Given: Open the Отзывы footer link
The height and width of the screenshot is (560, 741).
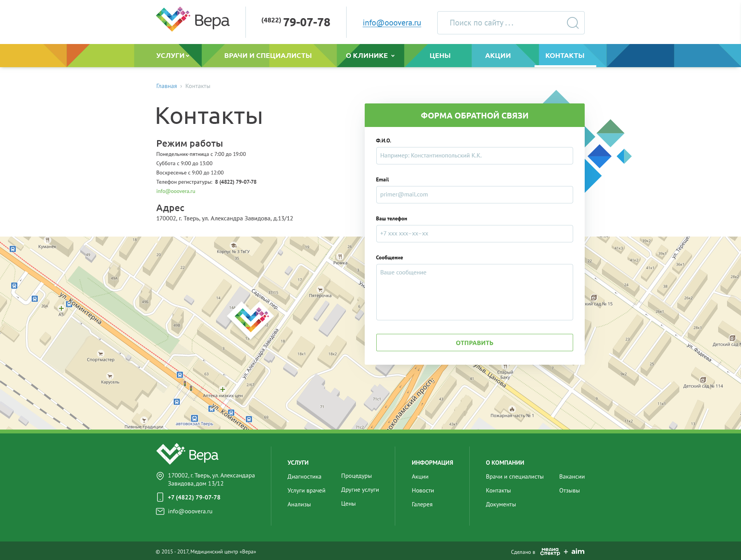Looking at the screenshot, I should click(x=570, y=490).
